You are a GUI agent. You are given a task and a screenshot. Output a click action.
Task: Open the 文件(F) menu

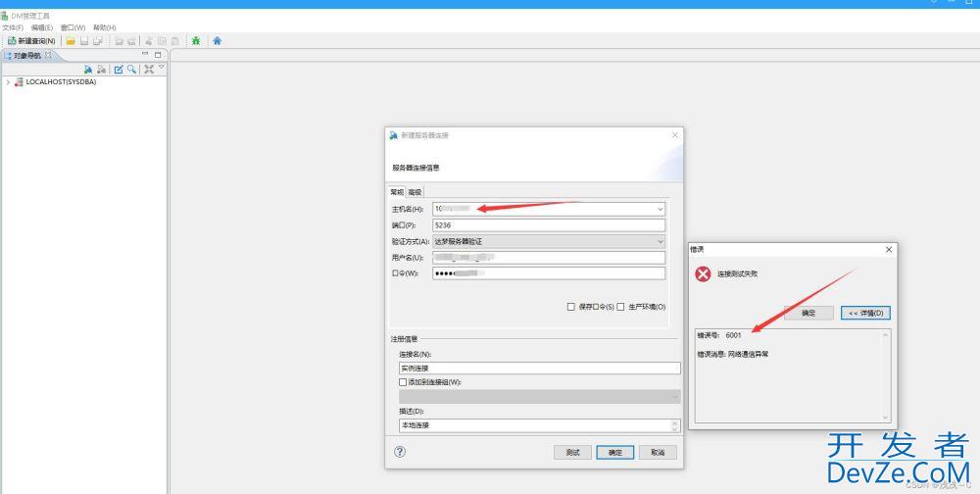(x=13, y=27)
